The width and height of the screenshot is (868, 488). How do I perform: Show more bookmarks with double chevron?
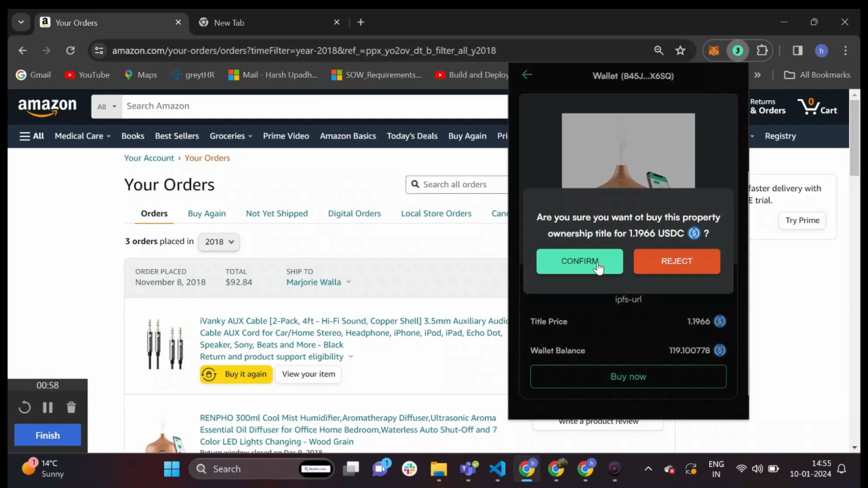pyautogui.click(x=757, y=75)
